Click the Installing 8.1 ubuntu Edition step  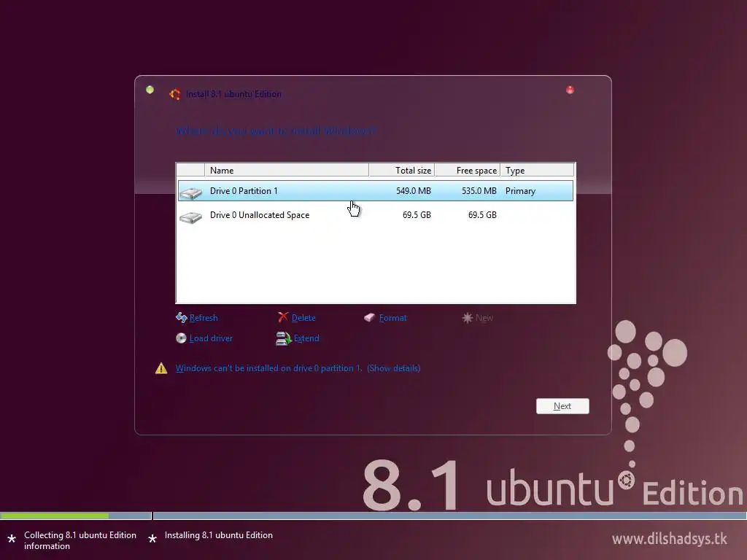219,535
